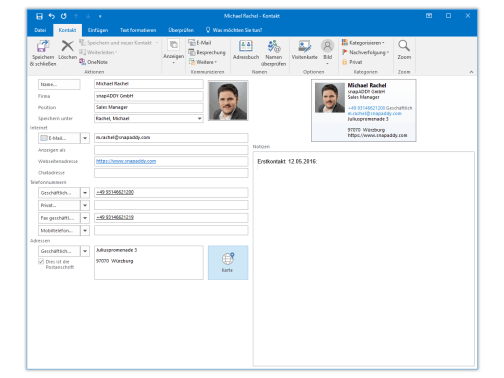
Task: Open Nachverfolgung follow-up menu
Action: tap(366, 52)
